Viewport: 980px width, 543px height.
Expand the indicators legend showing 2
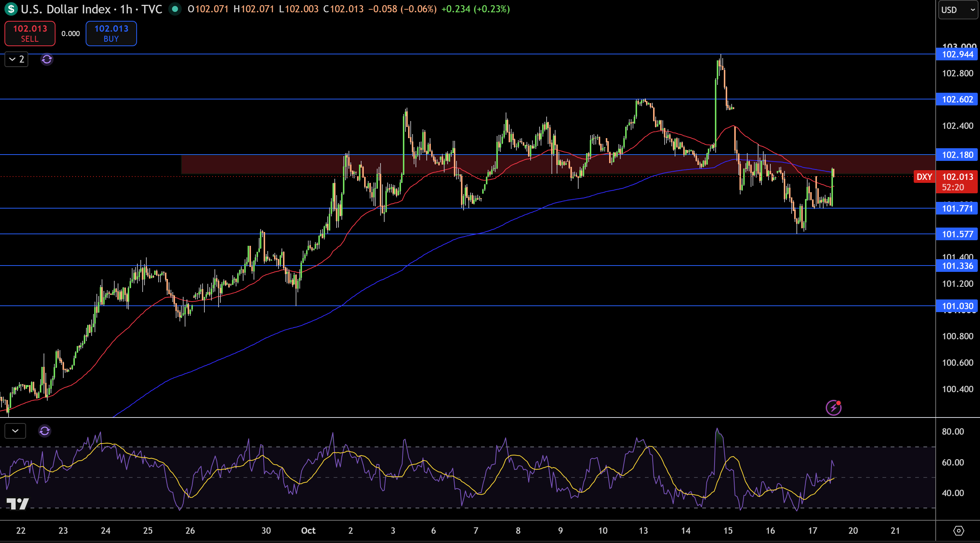tap(16, 59)
